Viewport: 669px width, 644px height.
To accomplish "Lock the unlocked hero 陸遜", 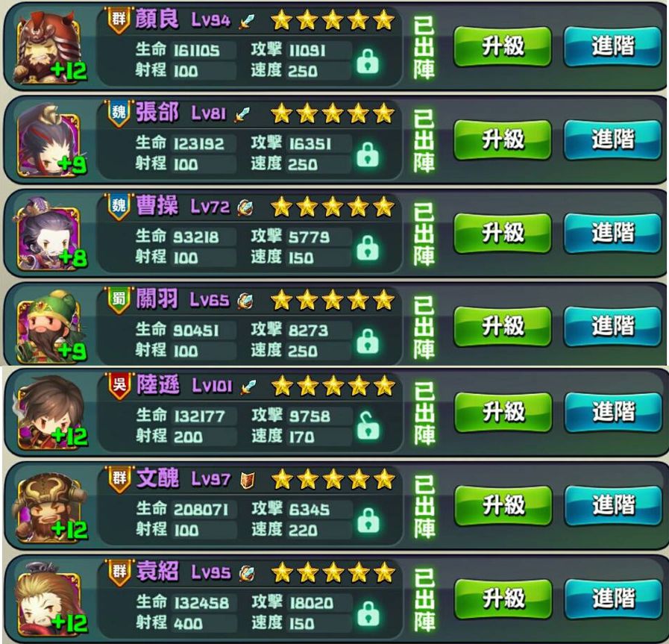I will point(368,425).
